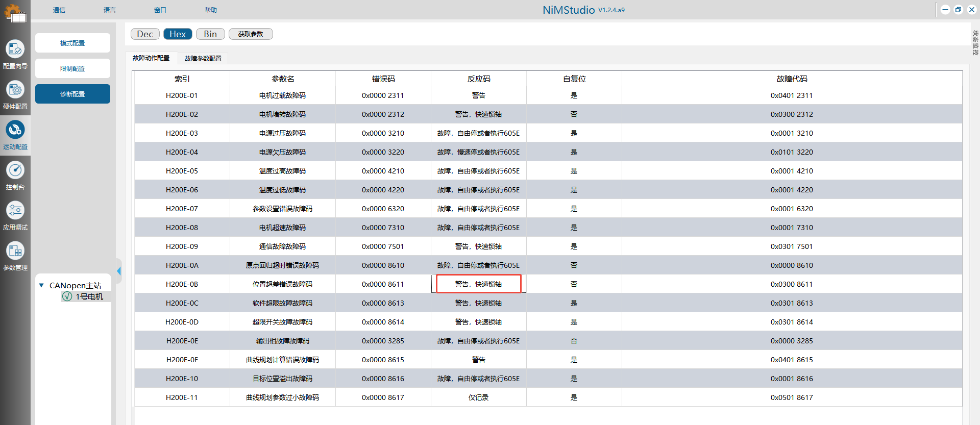980x425 pixels.
Task: Click parameter name 电源过压故障码
Action: click(x=283, y=133)
